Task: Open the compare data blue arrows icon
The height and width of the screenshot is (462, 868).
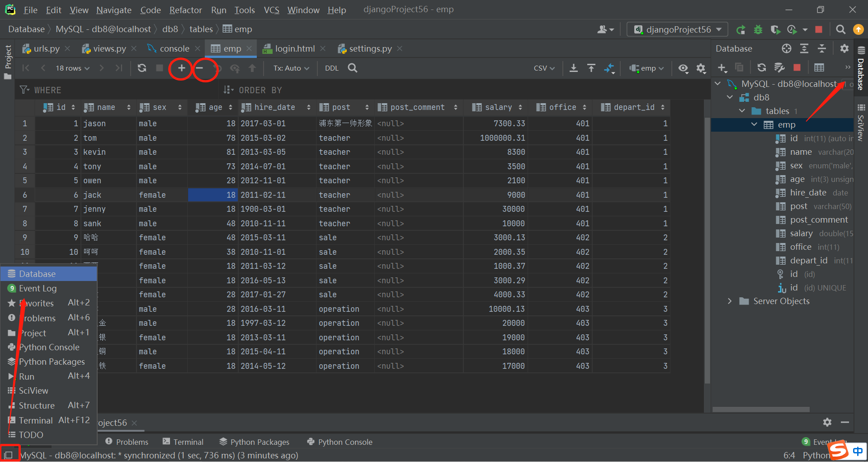Action: click(609, 68)
